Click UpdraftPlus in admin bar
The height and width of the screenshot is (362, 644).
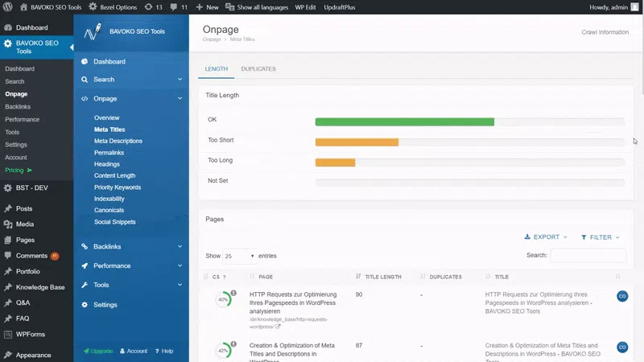339,7
